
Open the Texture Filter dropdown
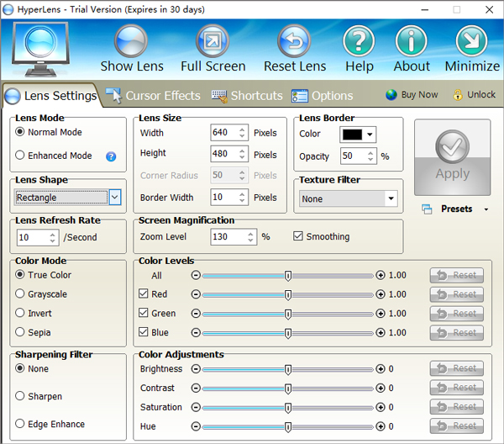pos(391,199)
